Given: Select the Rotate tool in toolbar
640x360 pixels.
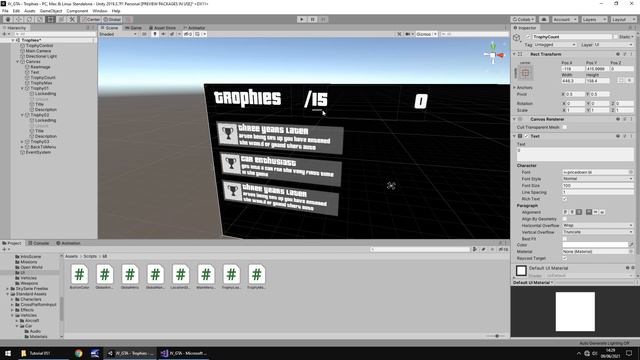Looking at the screenshot, I should pyautogui.click(x=29, y=19).
